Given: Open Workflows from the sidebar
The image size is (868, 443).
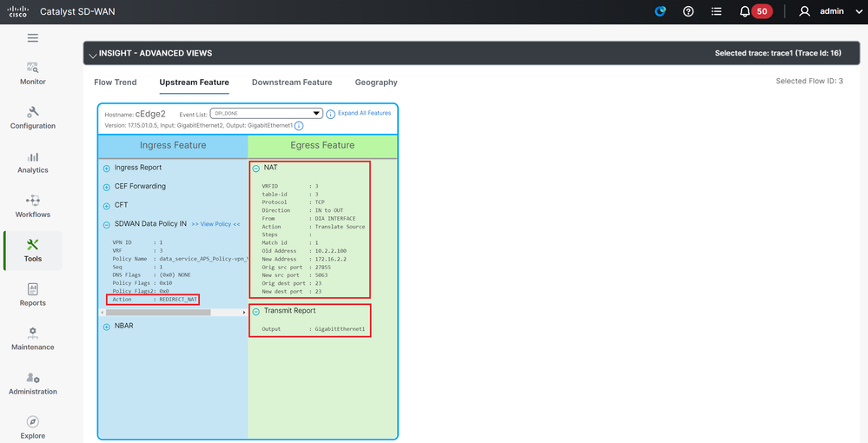Looking at the screenshot, I should pos(33,207).
